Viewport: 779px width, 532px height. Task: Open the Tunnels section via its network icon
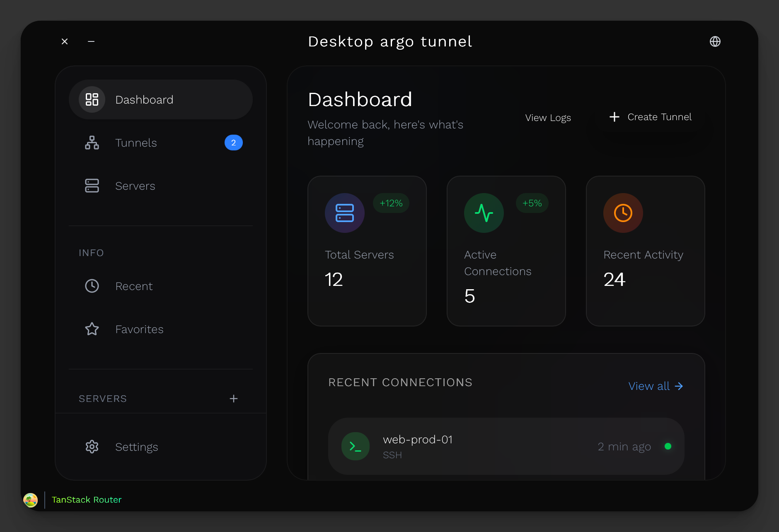click(x=92, y=143)
